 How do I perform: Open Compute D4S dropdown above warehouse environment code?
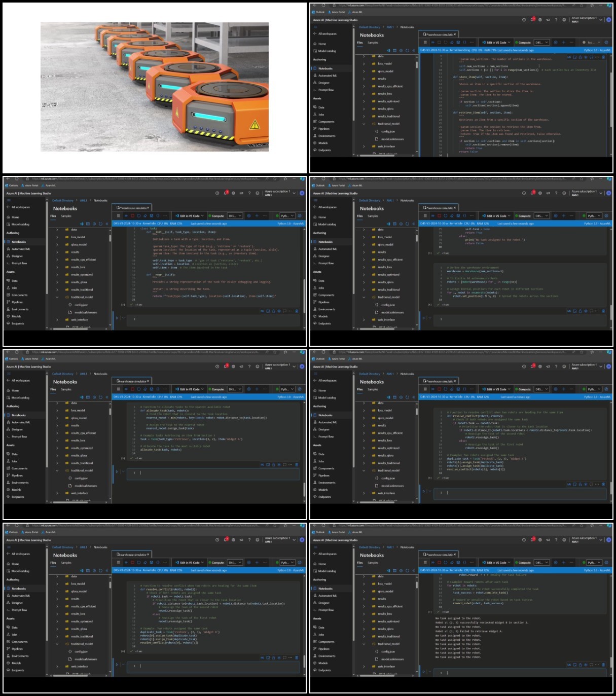tap(541, 216)
